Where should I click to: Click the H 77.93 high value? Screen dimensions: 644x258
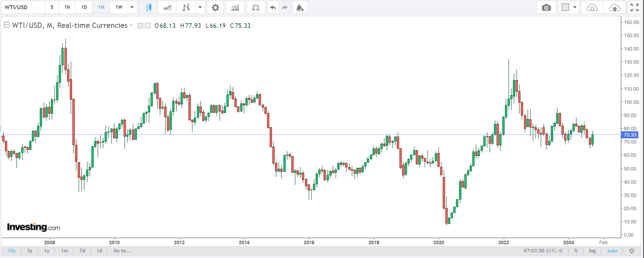tap(191, 25)
